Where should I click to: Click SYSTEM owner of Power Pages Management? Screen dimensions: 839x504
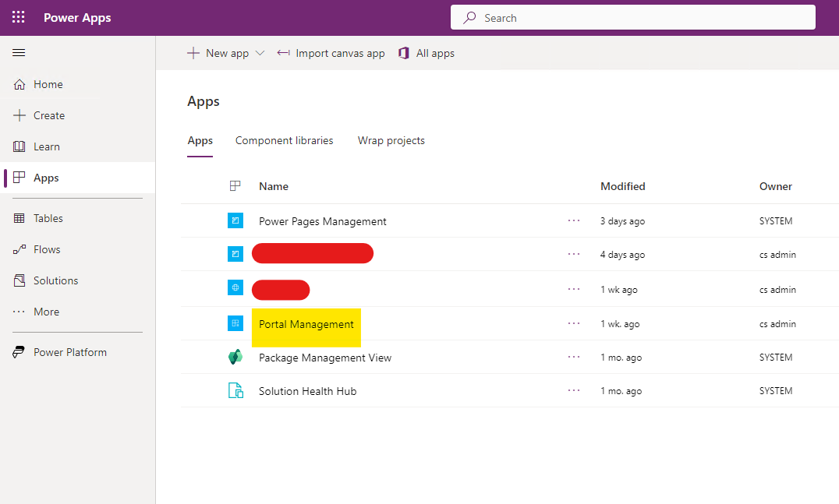pos(776,220)
